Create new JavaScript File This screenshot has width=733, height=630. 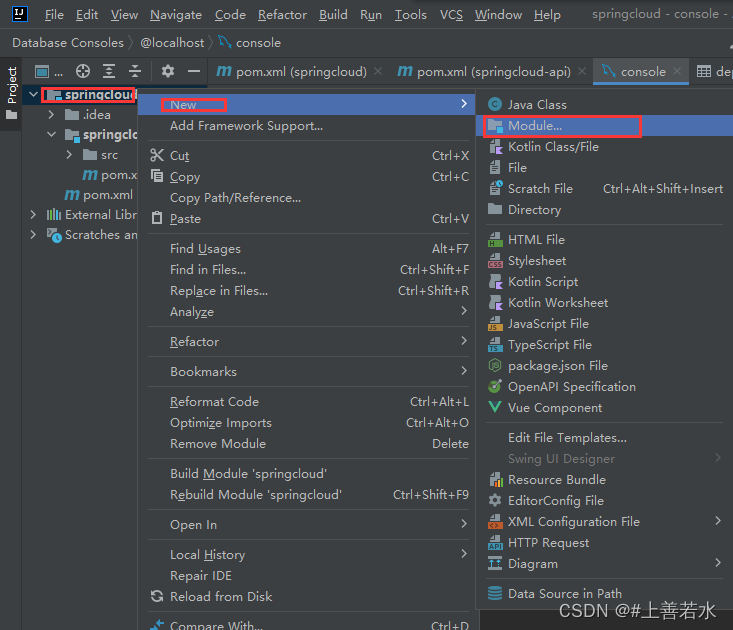click(604, 324)
